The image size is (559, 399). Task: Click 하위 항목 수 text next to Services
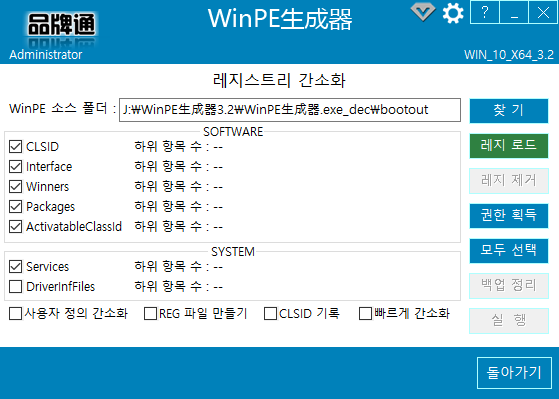click(x=178, y=266)
